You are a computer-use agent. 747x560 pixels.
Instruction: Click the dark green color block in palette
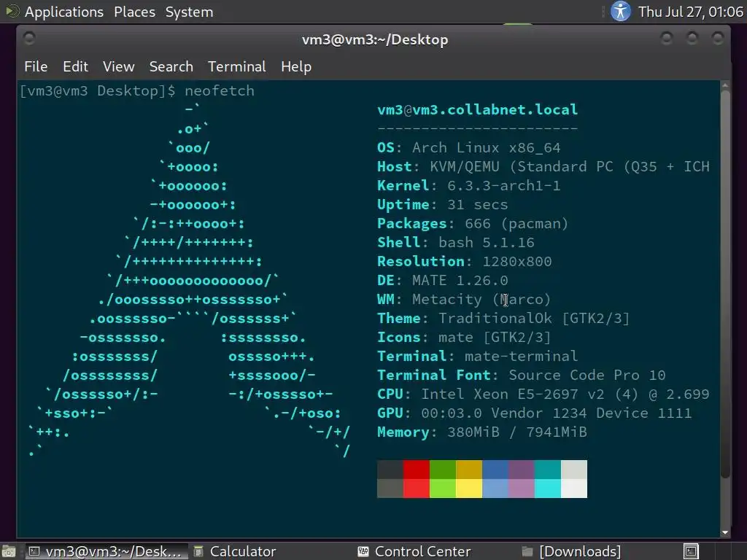pyautogui.click(x=443, y=470)
